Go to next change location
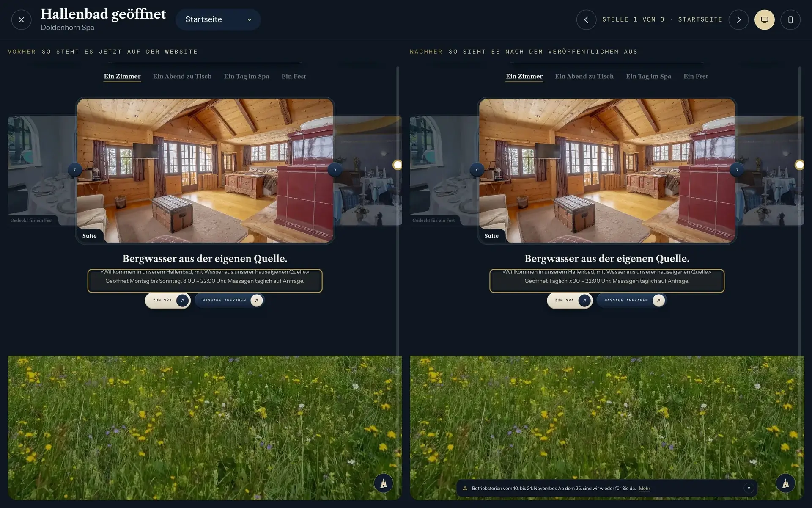 (x=738, y=19)
